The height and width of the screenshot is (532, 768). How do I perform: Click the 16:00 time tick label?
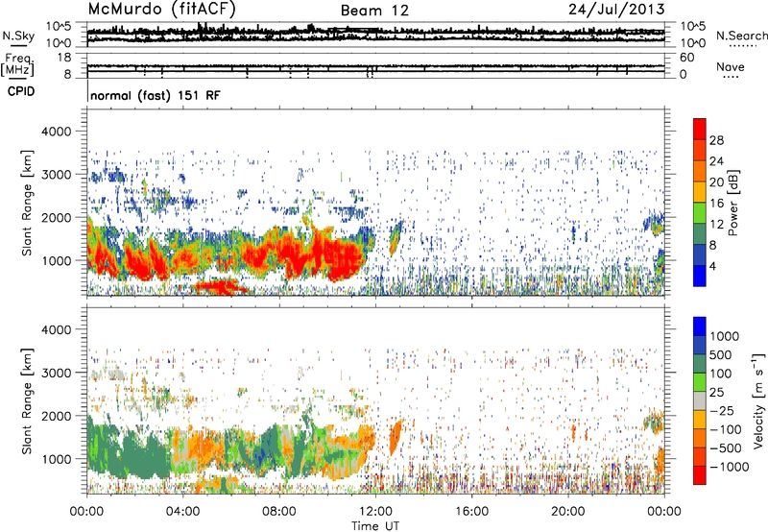click(471, 512)
